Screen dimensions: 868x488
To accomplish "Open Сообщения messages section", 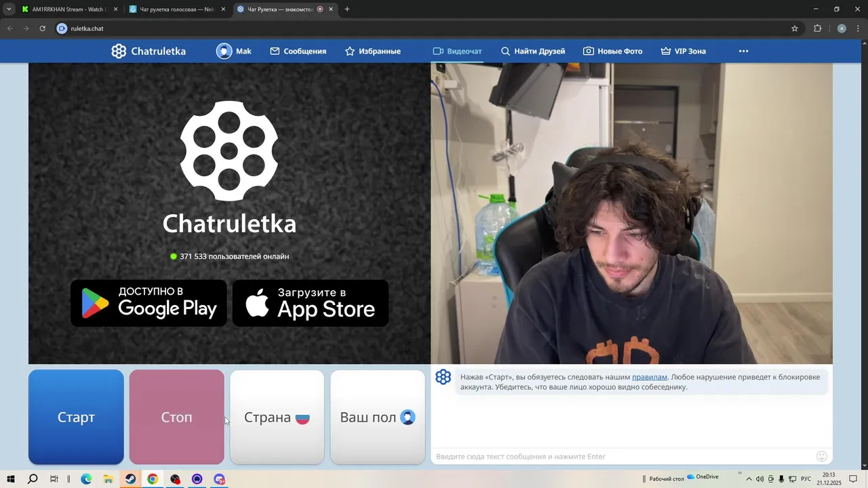I will [x=298, y=51].
